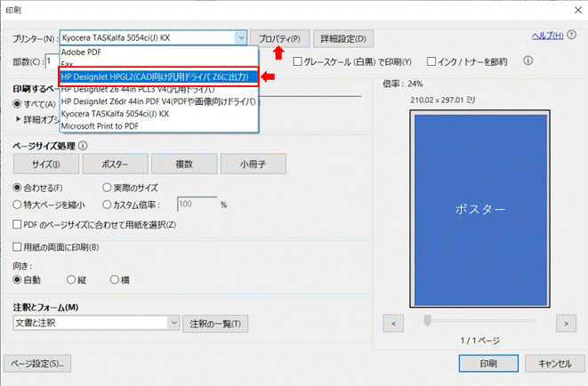Choose HP DesignJet Z6 44in PCL3 V4

(x=158, y=90)
